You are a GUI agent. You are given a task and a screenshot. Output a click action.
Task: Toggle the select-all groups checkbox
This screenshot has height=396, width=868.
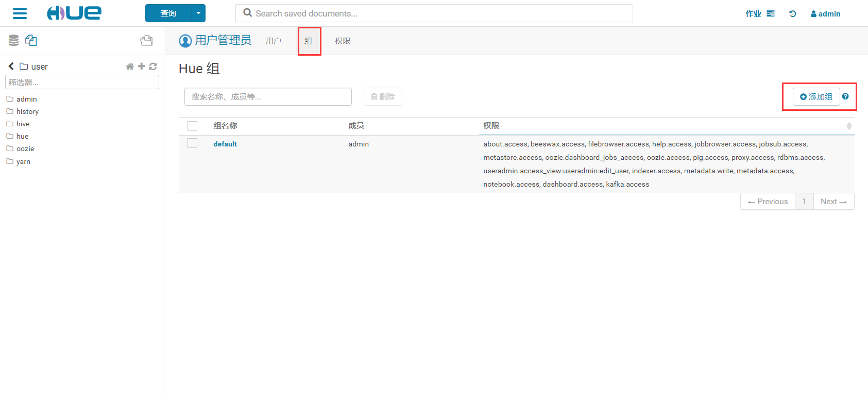193,126
